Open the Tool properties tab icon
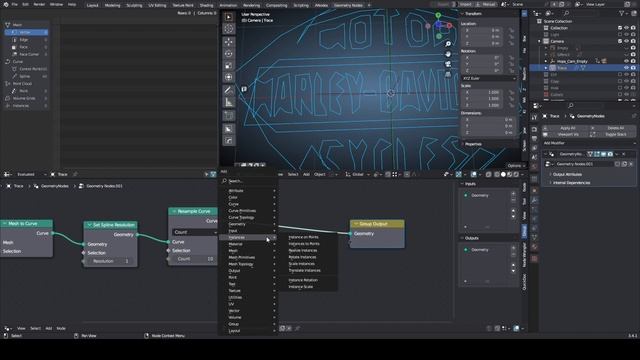The height and width of the screenshot is (360, 640). point(534,118)
